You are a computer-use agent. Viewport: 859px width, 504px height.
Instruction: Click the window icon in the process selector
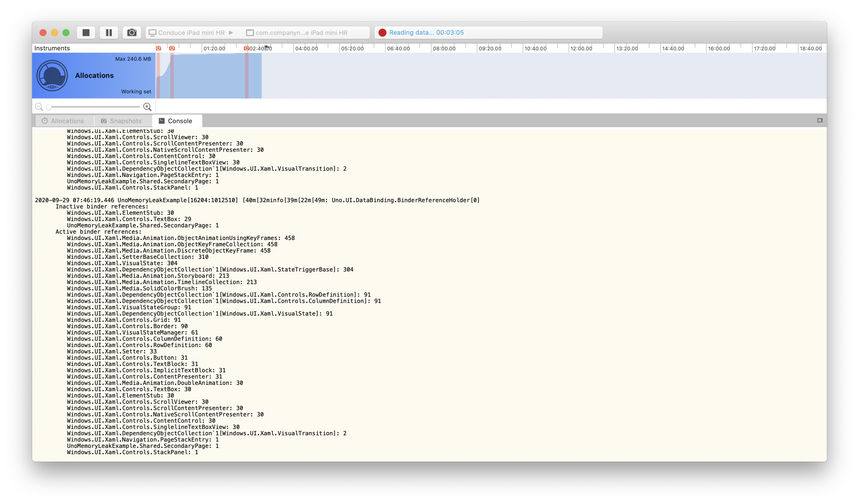[x=250, y=33]
